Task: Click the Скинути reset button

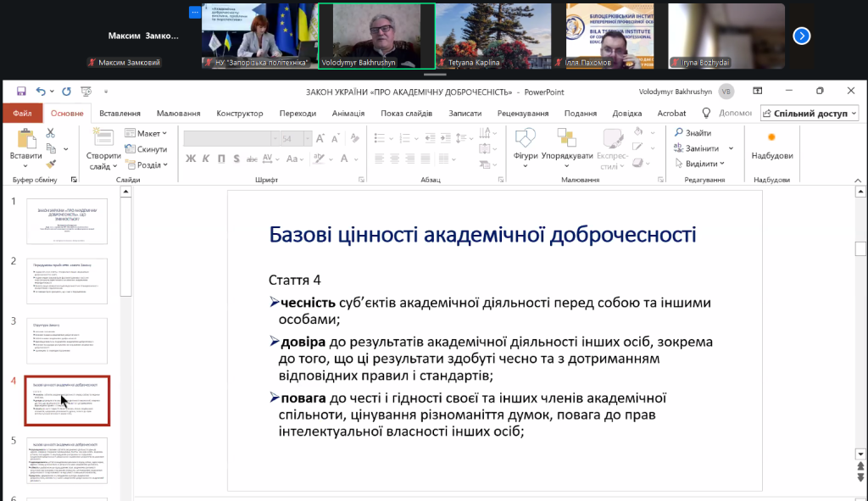Action: (x=146, y=149)
